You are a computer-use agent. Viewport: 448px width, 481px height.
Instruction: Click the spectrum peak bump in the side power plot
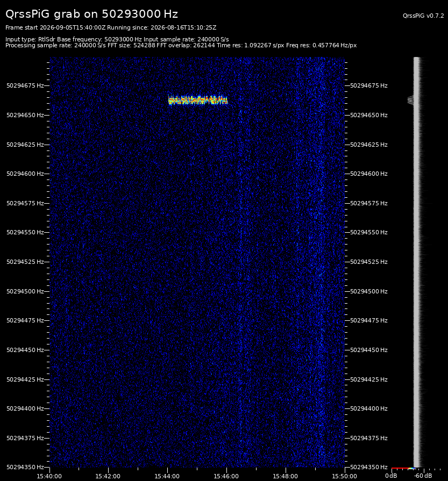pyautogui.click(x=411, y=100)
